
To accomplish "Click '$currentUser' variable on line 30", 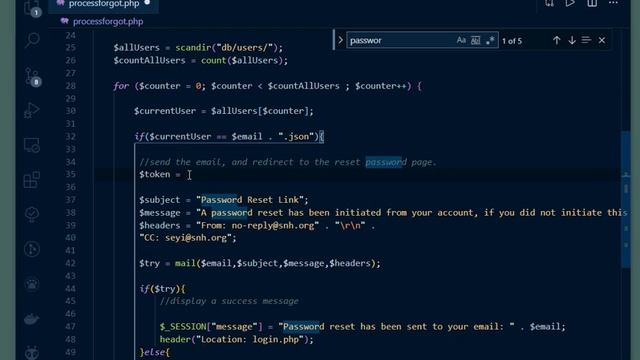I will 165,111.
